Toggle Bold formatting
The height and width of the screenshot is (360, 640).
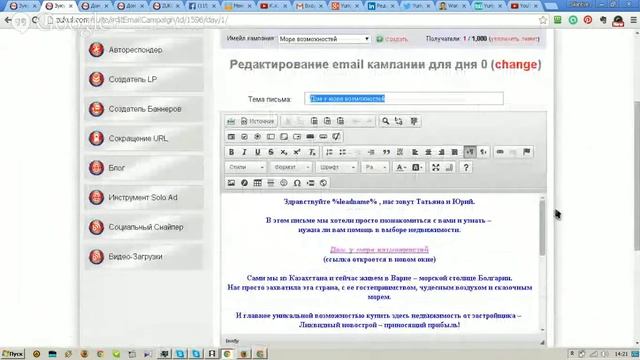coord(231,152)
